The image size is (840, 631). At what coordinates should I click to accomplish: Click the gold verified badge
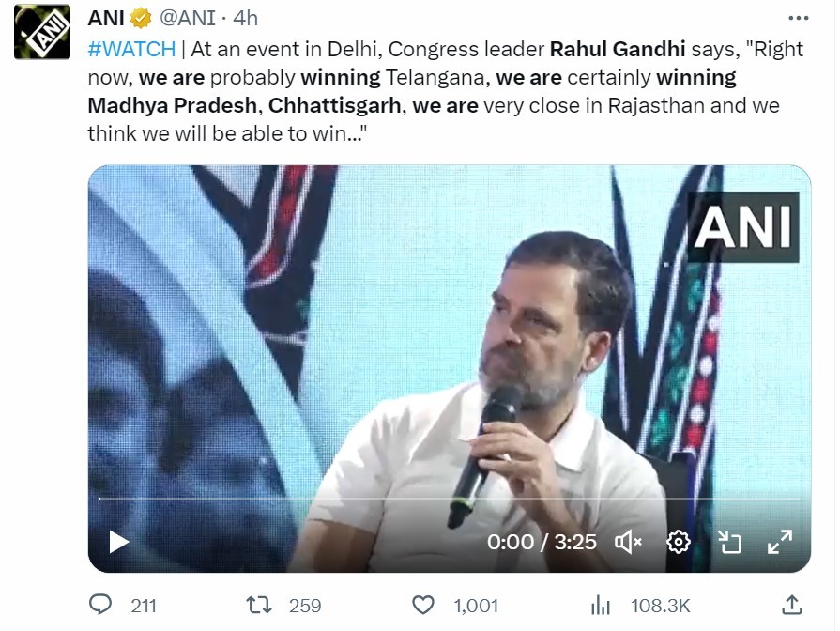[x=142, y=18]
